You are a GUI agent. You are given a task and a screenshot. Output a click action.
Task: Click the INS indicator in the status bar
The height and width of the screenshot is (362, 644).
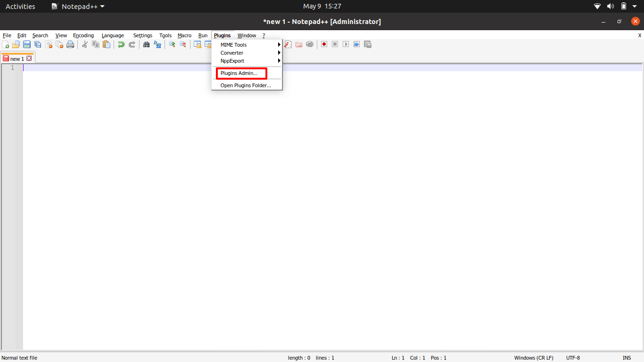pos(627,357)
